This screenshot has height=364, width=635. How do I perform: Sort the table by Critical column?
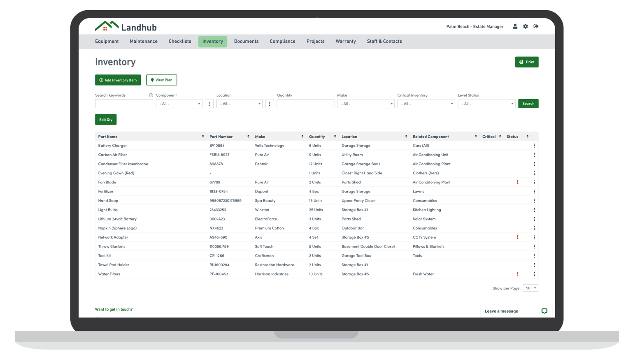tap(500, 137)
